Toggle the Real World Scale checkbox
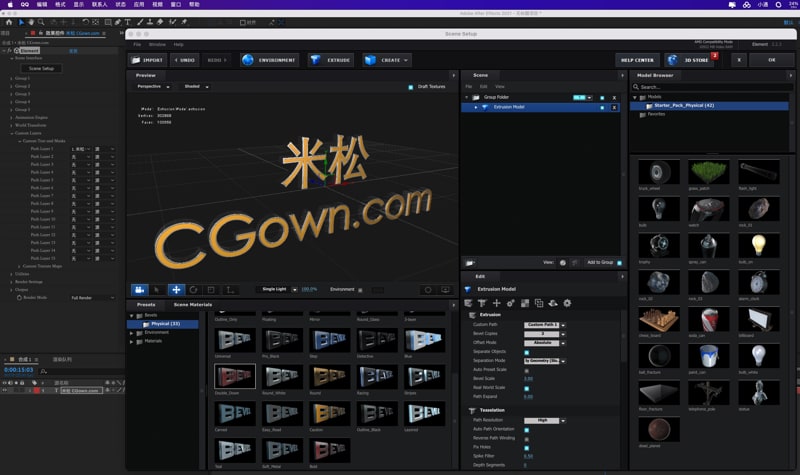 pyautogui.click(x=527, y=388)
